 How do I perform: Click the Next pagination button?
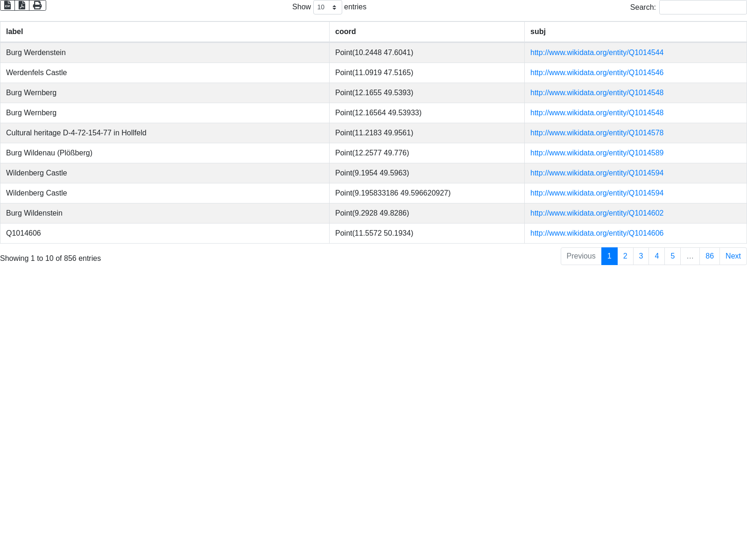click(x=733, y=256)
